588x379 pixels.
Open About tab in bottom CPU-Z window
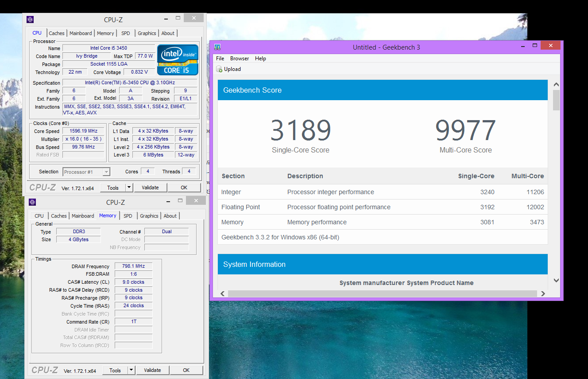(170, 216)
